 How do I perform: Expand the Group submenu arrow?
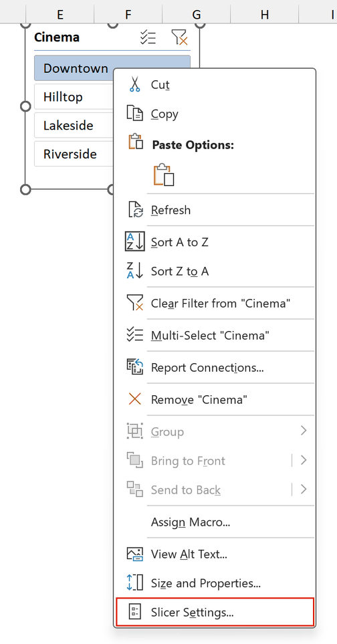click(304, 431)
